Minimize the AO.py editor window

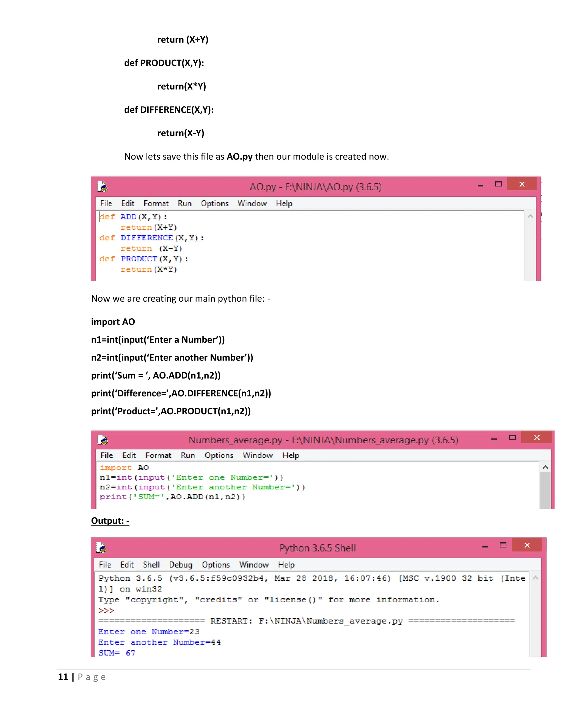481,185
